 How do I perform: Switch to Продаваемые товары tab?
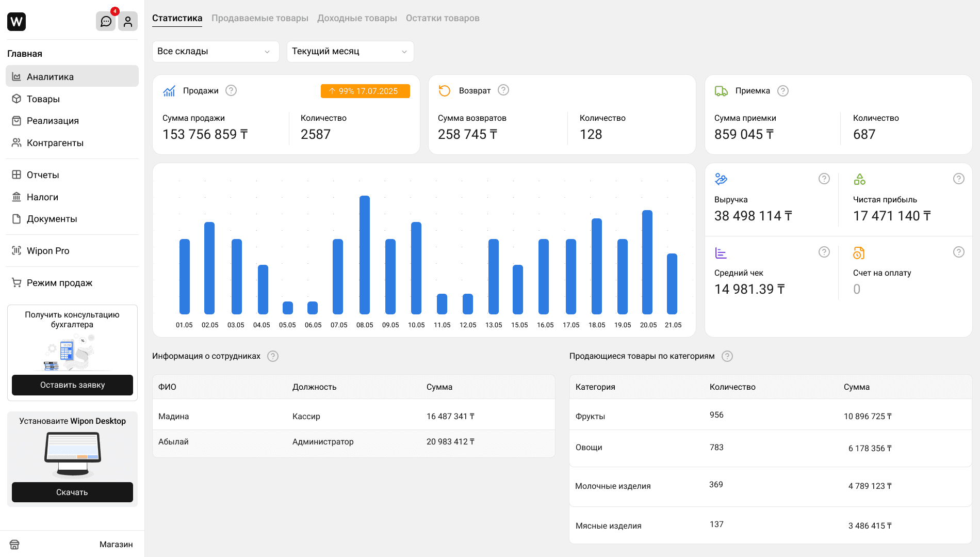[x=260, y=18]
